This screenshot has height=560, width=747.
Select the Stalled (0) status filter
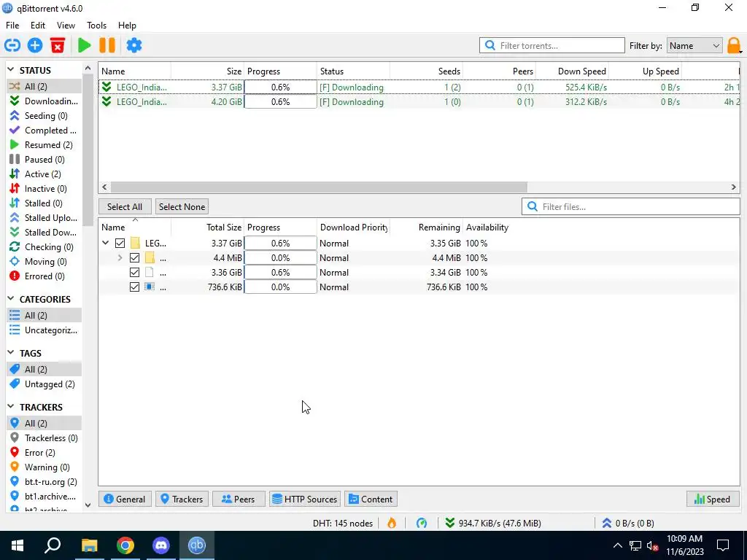tap(43, 203)
